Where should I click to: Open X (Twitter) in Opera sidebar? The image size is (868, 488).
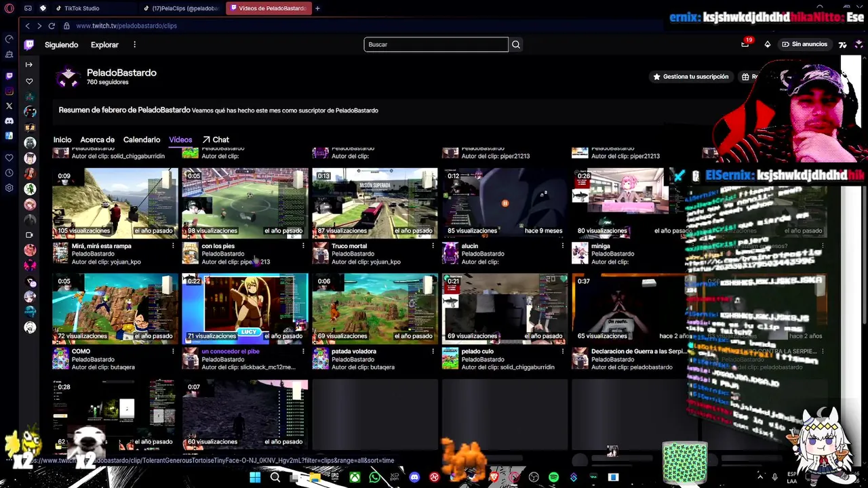pos(9,106)
